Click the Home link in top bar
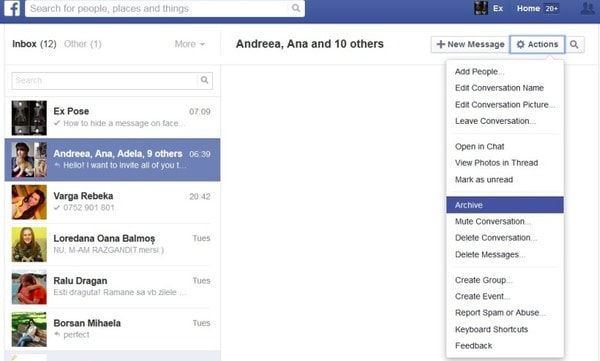Viewport: 600px width, 361px height. (x=528, y=8)
